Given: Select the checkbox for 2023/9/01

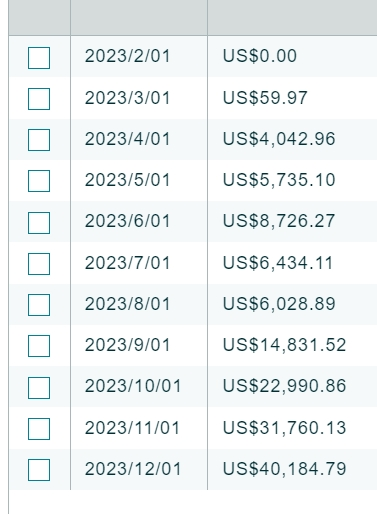Looking at the screenshot, I should [39, 346].
